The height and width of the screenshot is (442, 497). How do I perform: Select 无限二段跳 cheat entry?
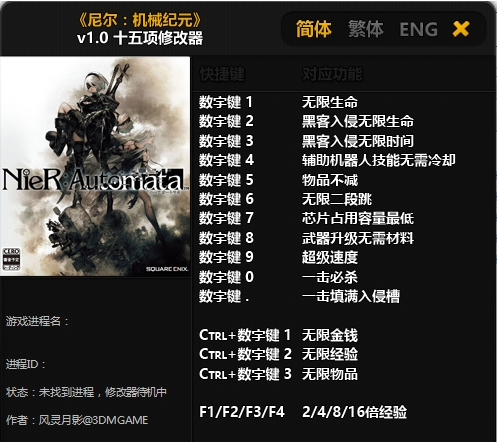tap(337, 199)
